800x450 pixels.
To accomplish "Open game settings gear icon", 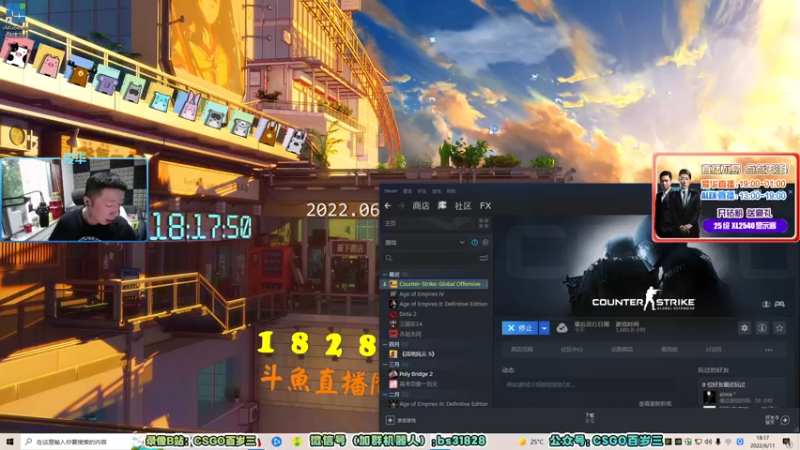I will (x=744, y=328).
